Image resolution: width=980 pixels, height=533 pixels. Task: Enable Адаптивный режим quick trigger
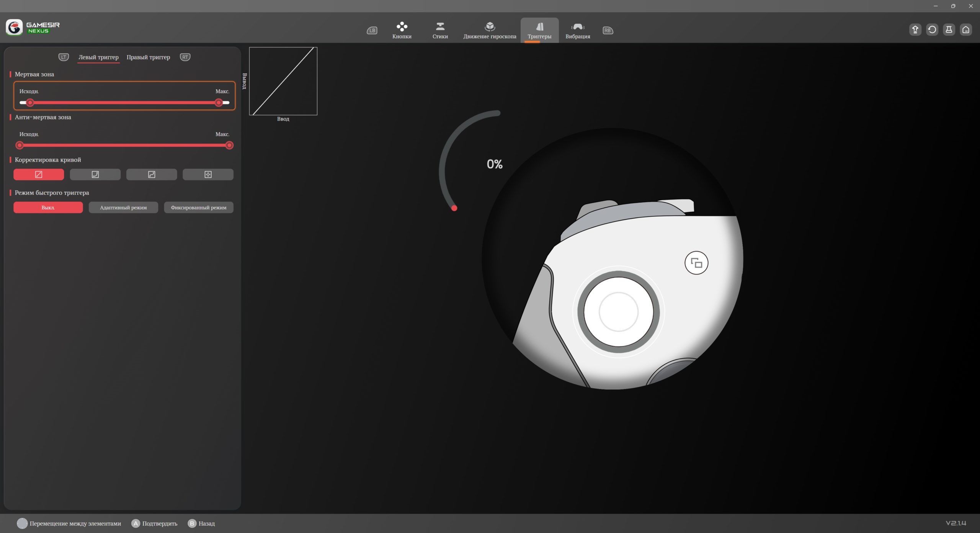pyautogui.click(x=123, y=207)
